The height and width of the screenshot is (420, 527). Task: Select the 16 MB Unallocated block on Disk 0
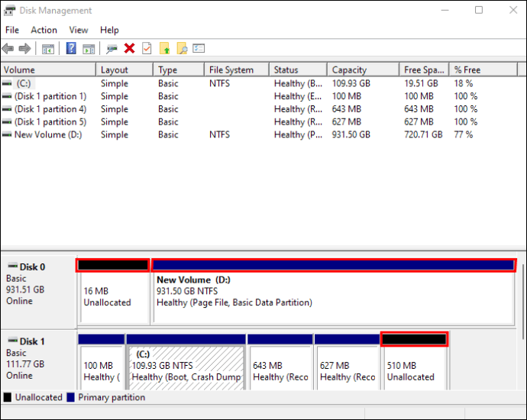[113, 291]
